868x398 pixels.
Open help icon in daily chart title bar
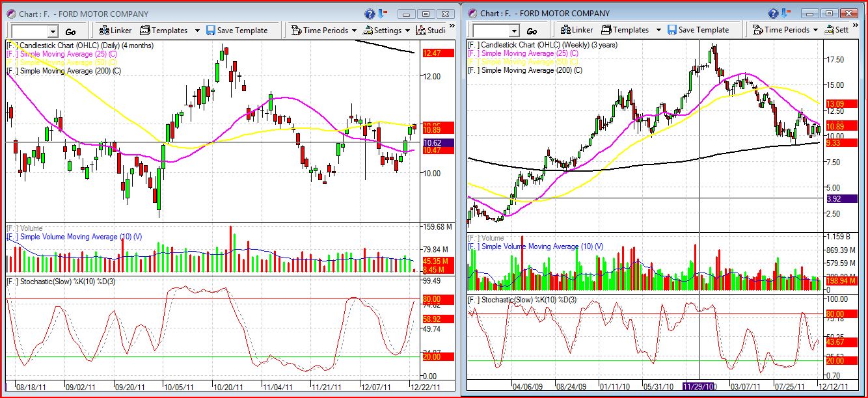(x=370, y=13)
